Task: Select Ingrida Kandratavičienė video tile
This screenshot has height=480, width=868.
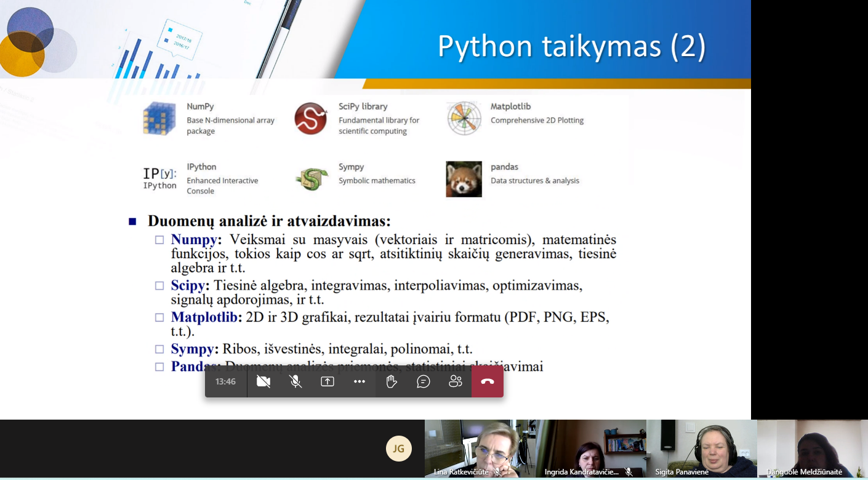Action: 591,449
